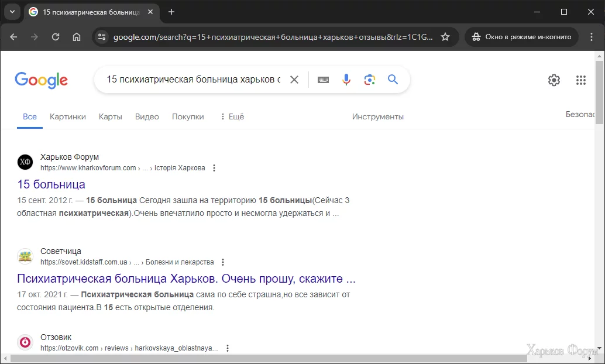Open the on-screen keyboard input tool
This screenshot has width=605, height=364.
click(x=323, y=80)
